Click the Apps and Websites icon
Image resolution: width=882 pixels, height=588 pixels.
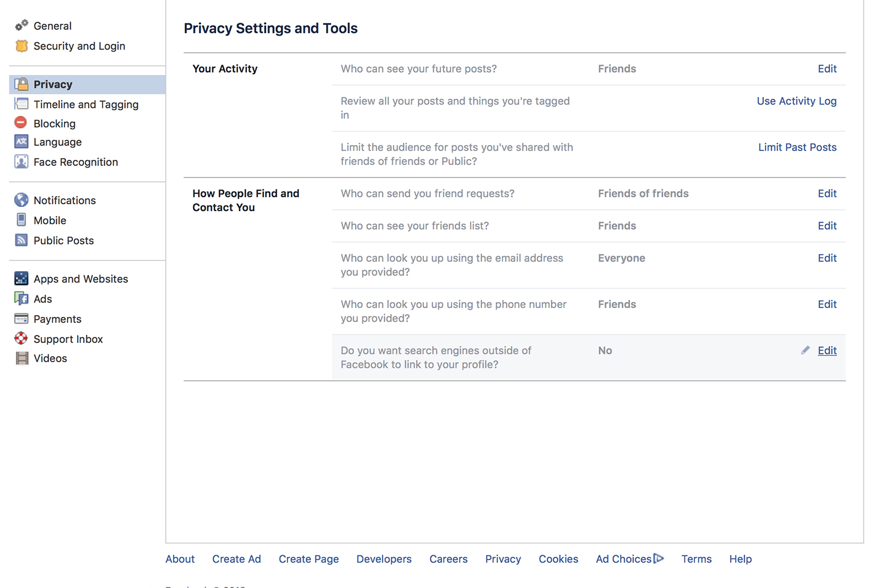pos(21,278)
